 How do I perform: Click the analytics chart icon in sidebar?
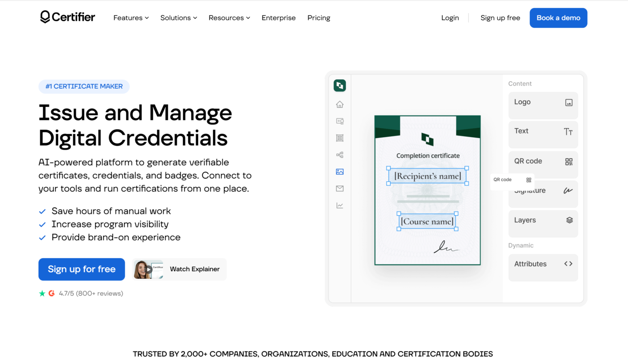coord(340,205)
